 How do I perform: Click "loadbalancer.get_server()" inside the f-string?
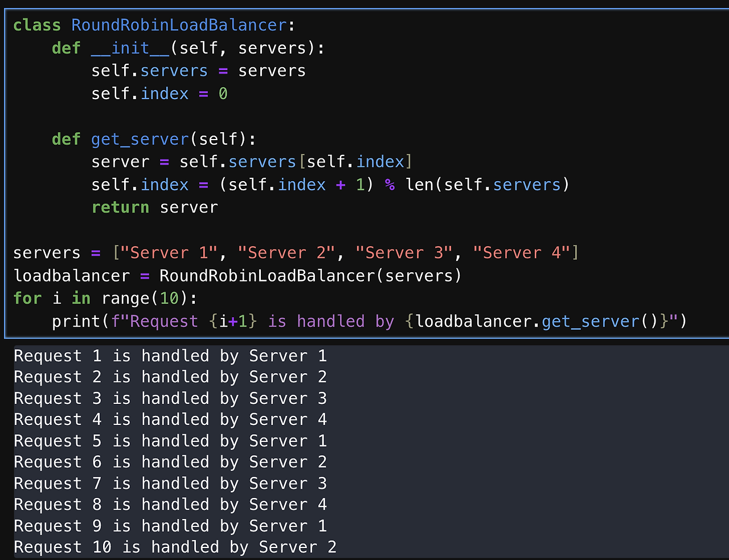point(538,321)
